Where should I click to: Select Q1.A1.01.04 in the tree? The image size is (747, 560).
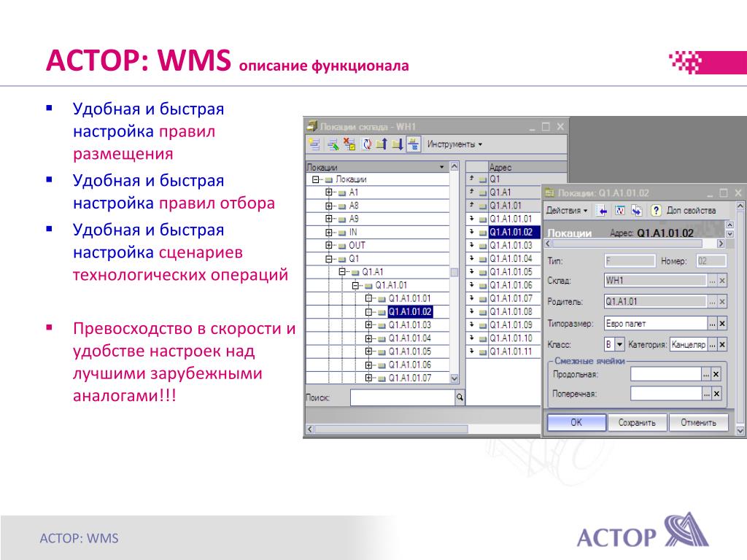[x=410, y=338]
